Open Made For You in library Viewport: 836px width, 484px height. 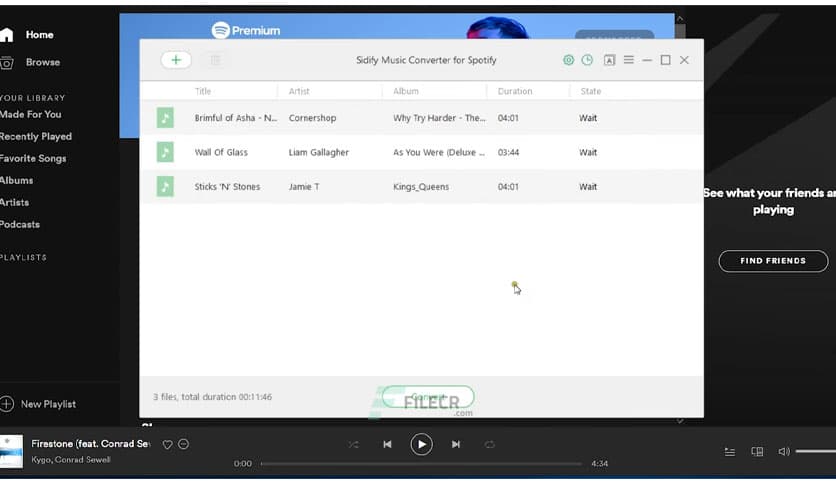tap(30, 115)
